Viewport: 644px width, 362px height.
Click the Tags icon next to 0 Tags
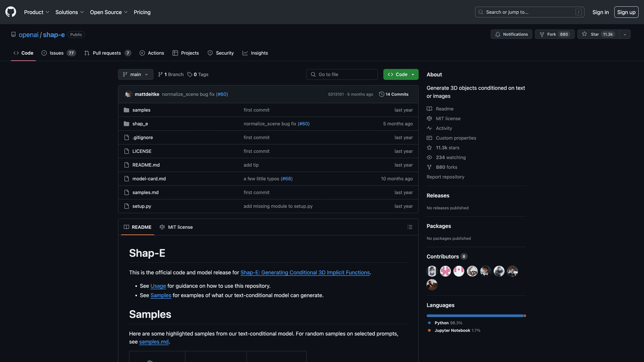click(190, 74)
